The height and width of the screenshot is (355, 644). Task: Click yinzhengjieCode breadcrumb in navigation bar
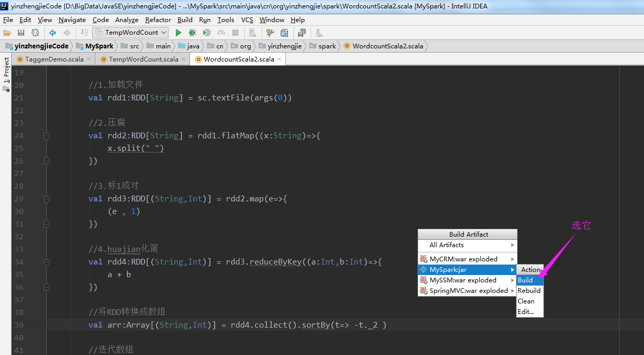click(x=37, y=46)
